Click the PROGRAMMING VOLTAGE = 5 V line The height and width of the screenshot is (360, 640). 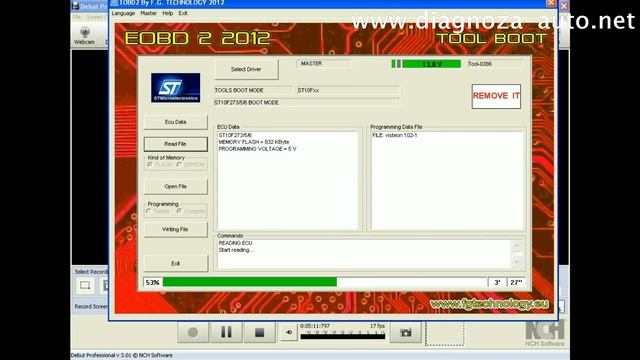(257, 149)
